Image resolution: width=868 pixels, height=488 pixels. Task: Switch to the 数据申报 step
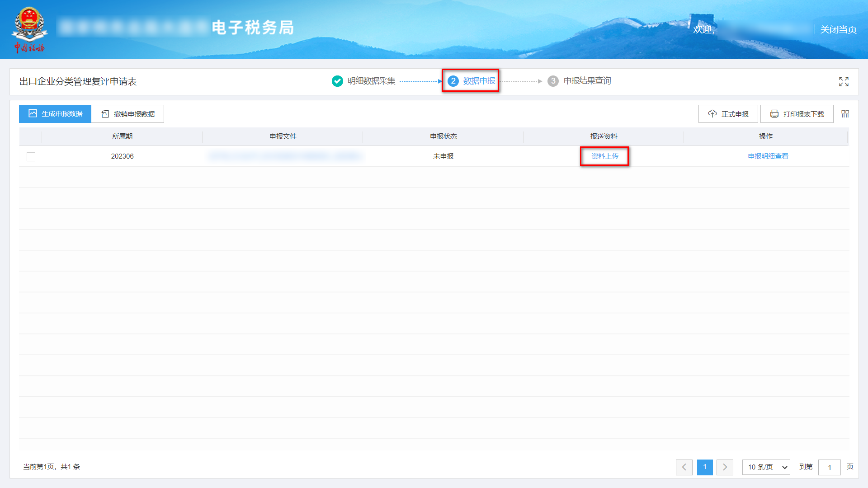click(470, 81)
